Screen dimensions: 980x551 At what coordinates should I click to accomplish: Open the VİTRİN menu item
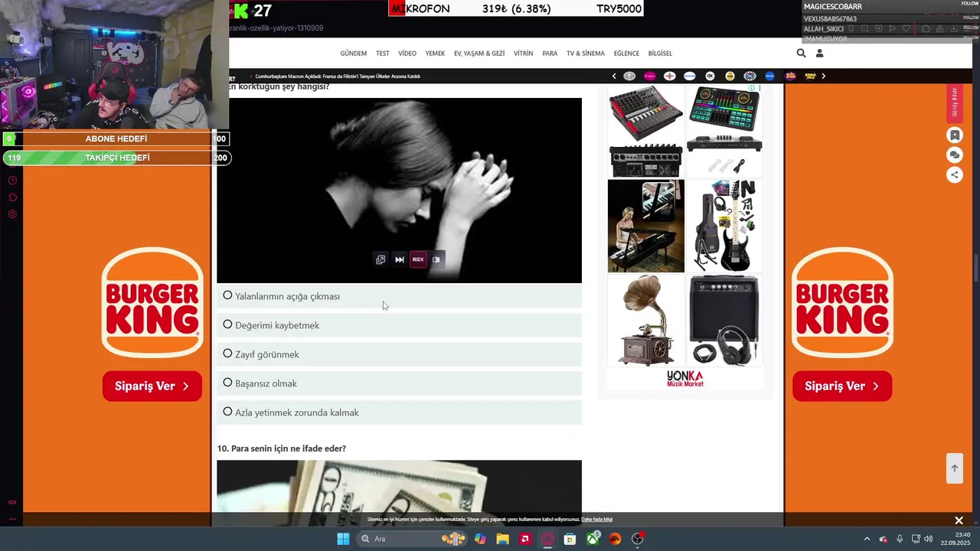point(524,54)
